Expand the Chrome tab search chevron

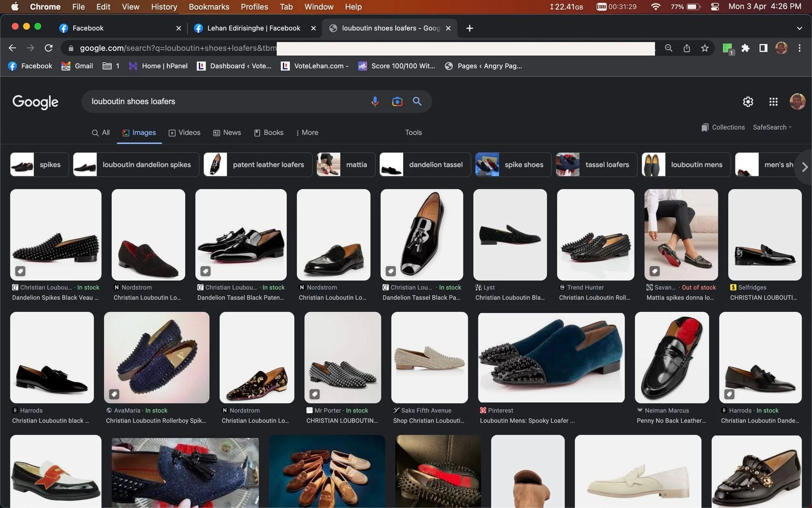pyautogui.click(x=799, y=28)
